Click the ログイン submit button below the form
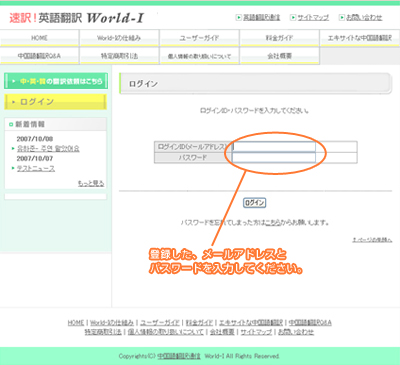The width and height of the screenshot is (400, 365). (254, 203)
